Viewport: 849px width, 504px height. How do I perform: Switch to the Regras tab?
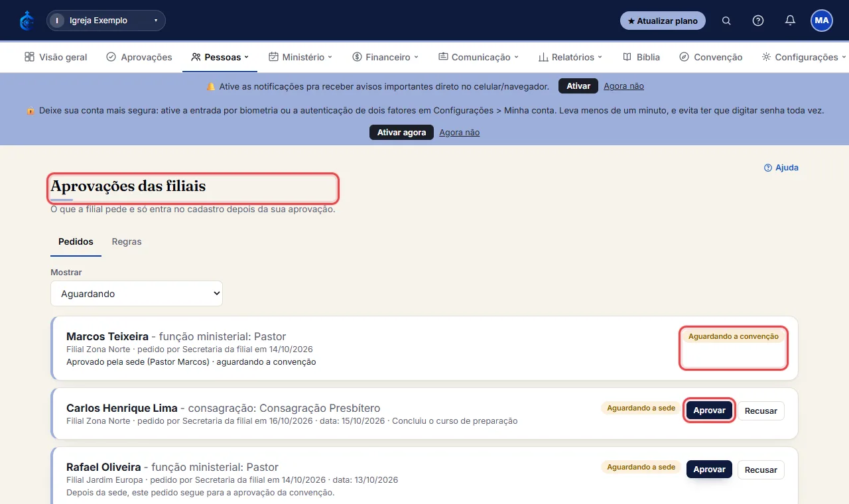[x=127, y=241]
